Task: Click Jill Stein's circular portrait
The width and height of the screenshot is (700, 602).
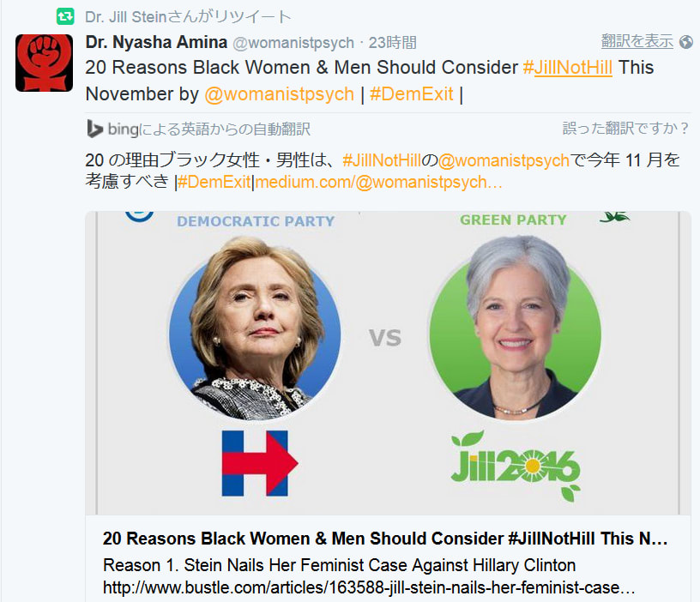Action: click(515, 328)
